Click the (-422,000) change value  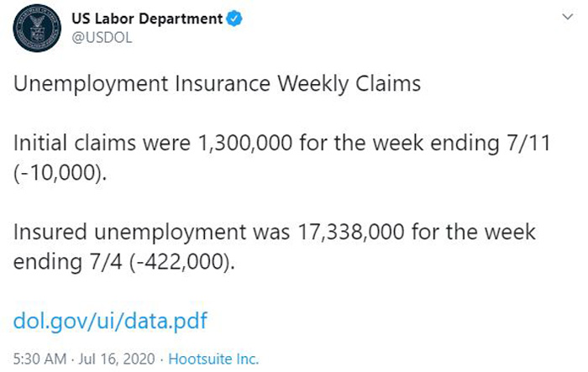click(182, 261)
